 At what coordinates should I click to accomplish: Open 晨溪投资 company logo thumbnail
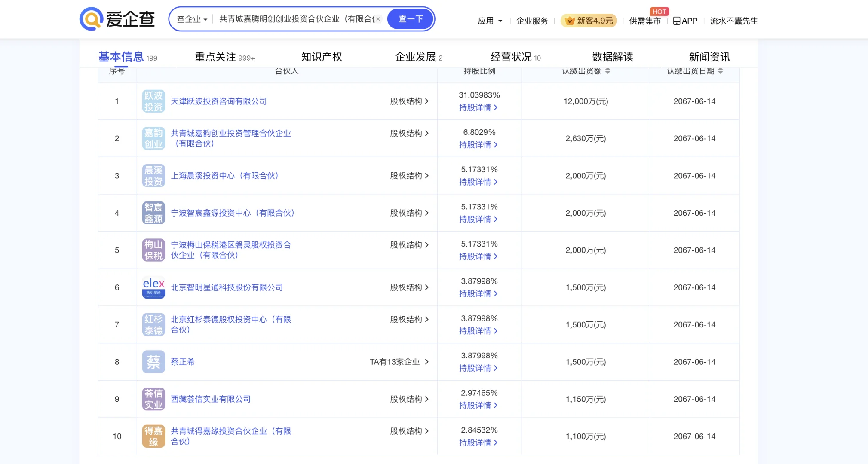click(153, 176)
